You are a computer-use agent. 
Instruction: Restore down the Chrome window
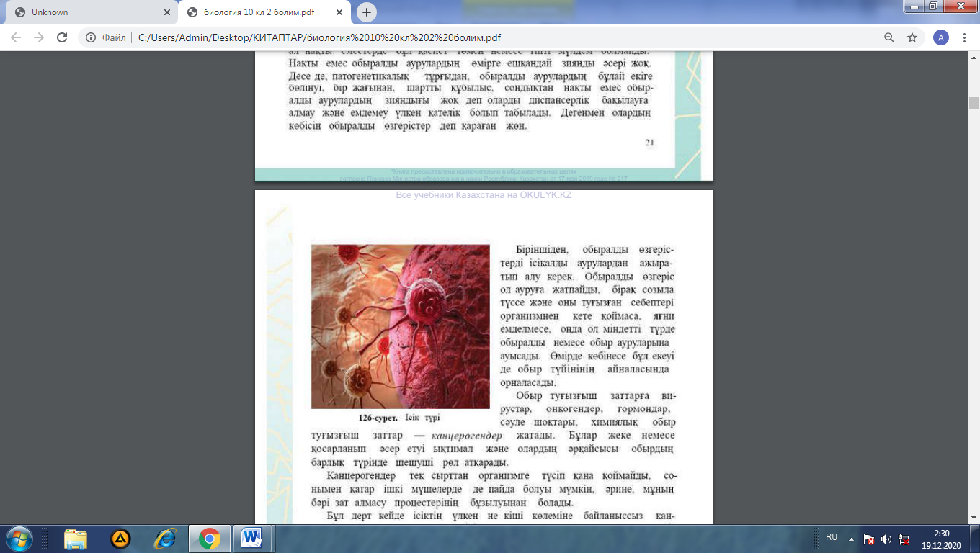934,6
